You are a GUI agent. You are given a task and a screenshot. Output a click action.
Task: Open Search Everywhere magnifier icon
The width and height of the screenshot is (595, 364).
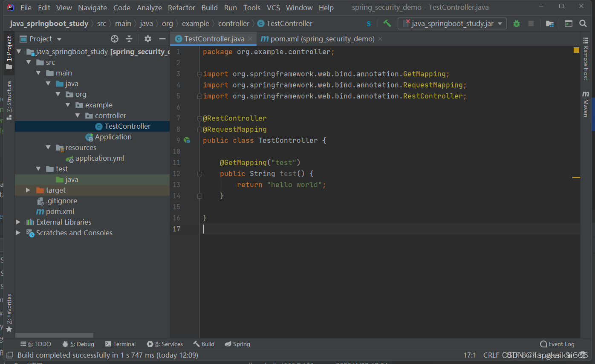pos(583,23)
